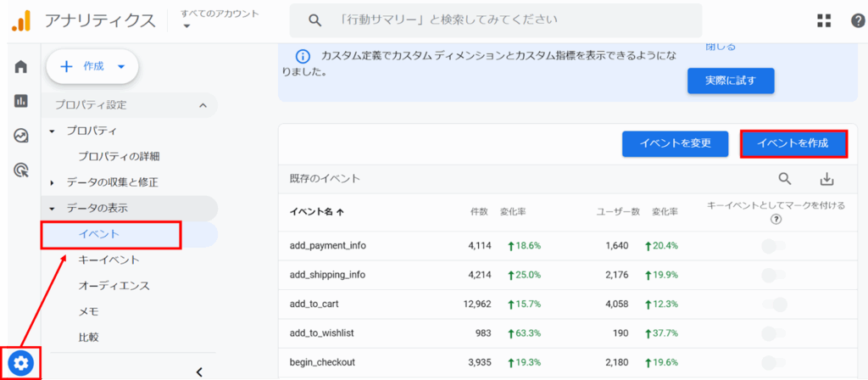Viewport: 868px width, 380px height.
Task: Click the Admin gear icon
Action: [21, 363]
